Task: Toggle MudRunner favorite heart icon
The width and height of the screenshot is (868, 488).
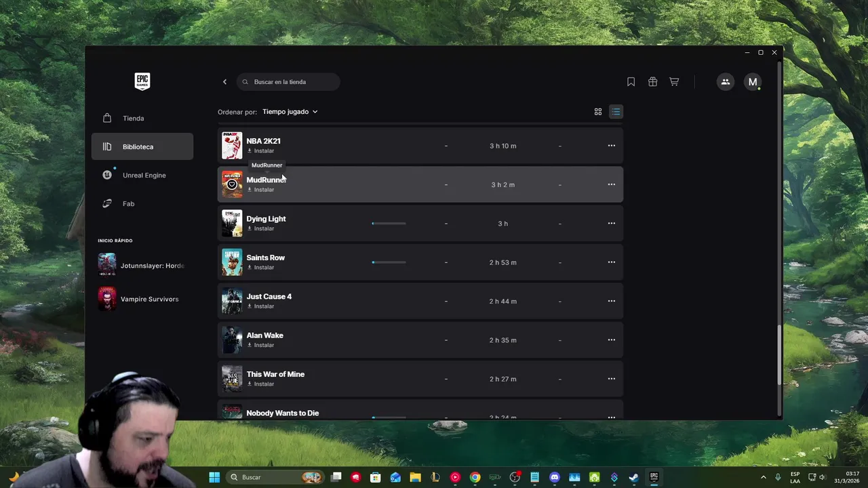Action: click(232, 184)
